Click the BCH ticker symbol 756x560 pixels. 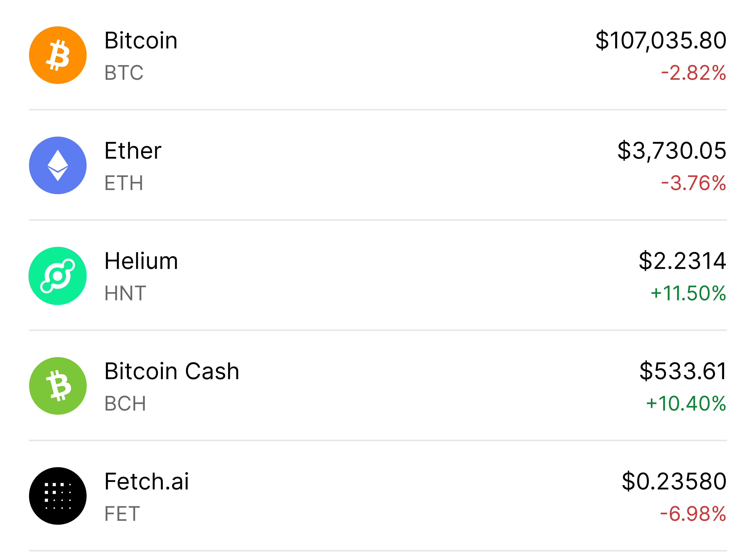pyautogui.click(x=125, y=403)
